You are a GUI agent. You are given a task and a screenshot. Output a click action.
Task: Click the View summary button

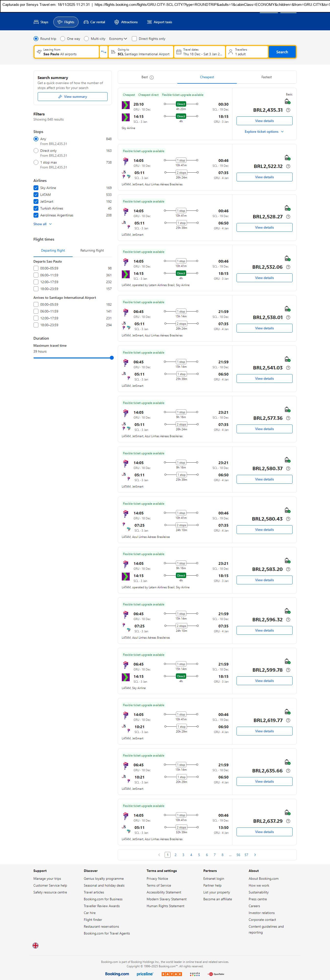tap(72, 97)
